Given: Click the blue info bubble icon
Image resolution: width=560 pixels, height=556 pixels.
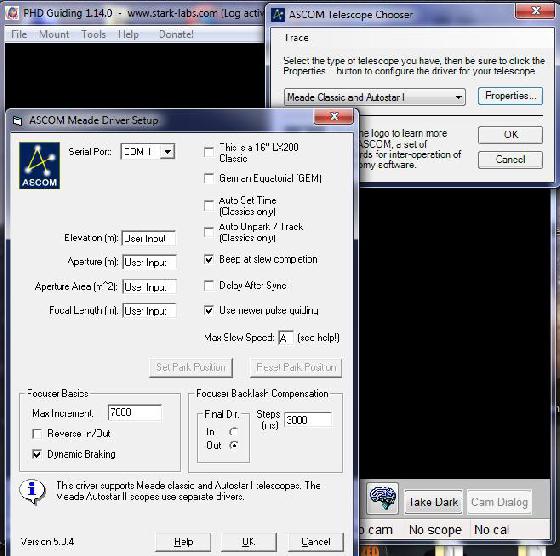Looking at the screenshot, I should [32, 491].
